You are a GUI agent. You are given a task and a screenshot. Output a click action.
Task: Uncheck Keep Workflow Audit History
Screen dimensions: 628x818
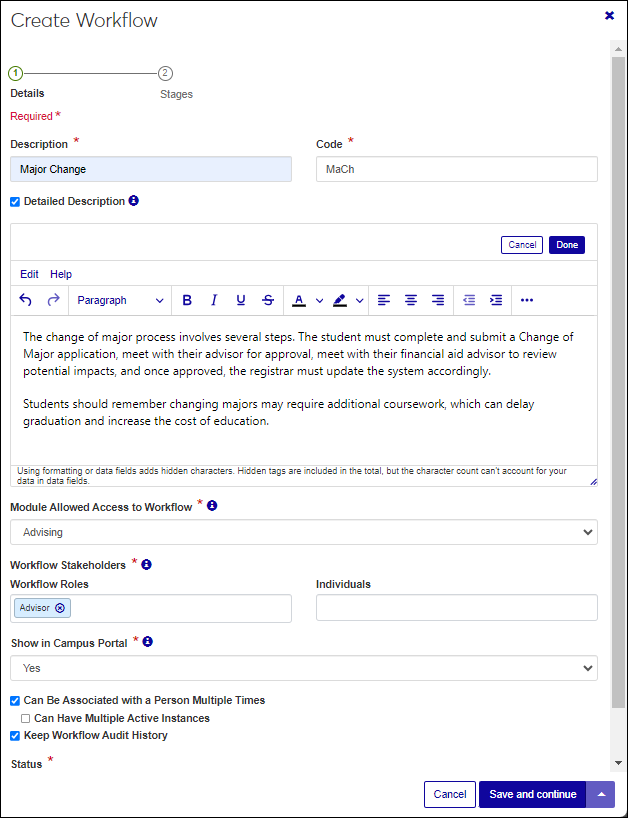[x=15, y=736]
